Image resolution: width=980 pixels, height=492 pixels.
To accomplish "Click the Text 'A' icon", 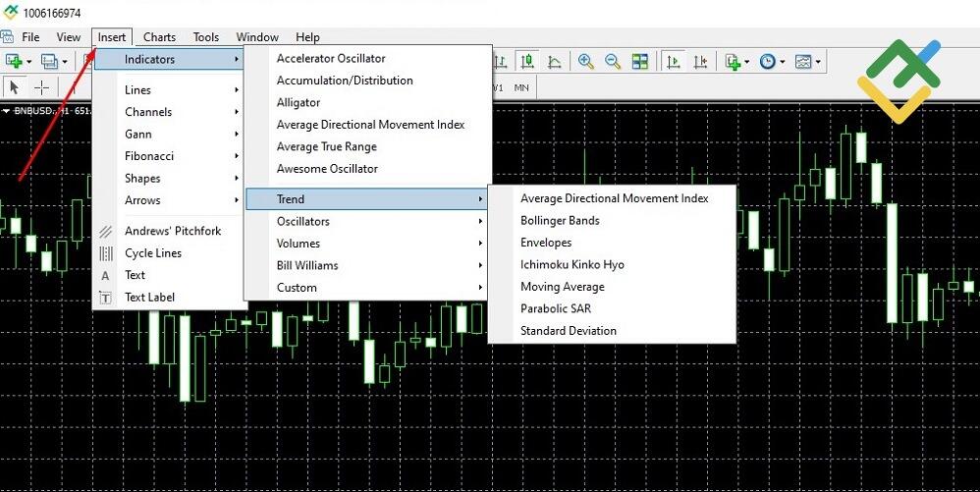I will [x=105, y=276].
